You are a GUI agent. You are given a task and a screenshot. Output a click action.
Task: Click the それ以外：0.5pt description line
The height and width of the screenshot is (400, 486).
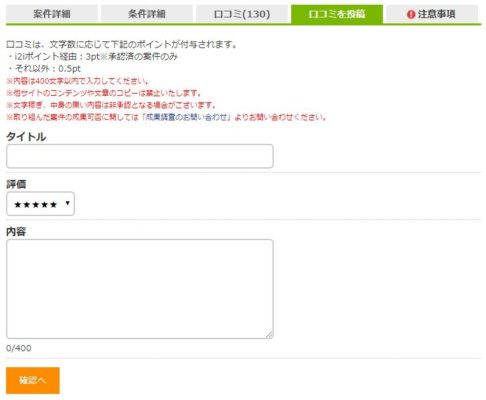pos(44,69)
